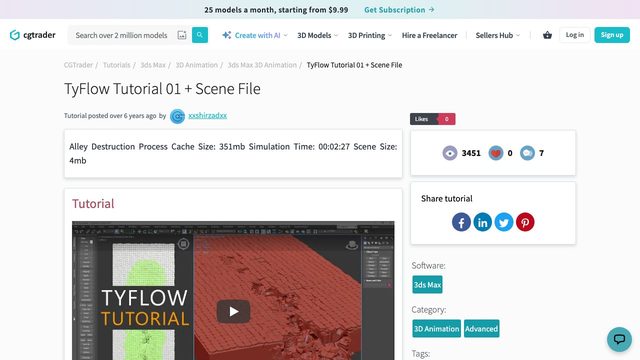Click the 'TyFlow Tutorial 01 + Scene File' heading
The height and width of the screenshot is (360, 640).
(x=162, y=89)
